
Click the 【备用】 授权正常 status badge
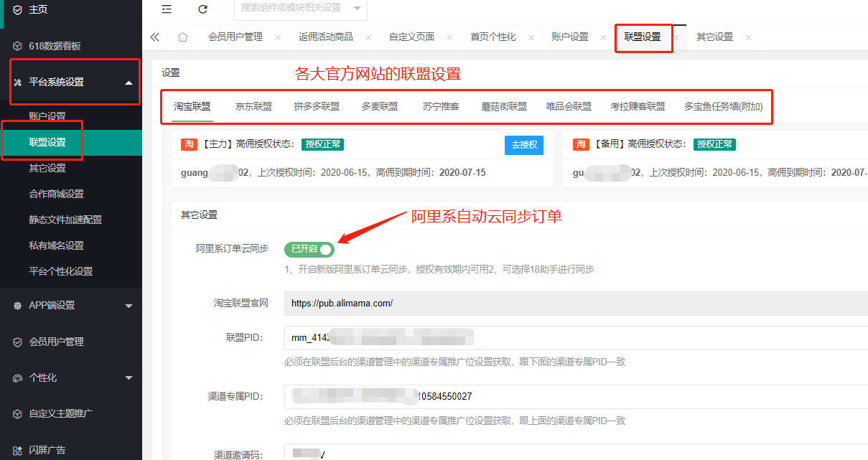(x=714, y=144)
